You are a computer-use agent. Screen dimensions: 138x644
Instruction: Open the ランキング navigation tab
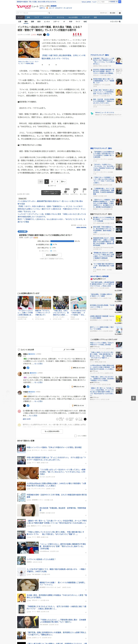86,17
